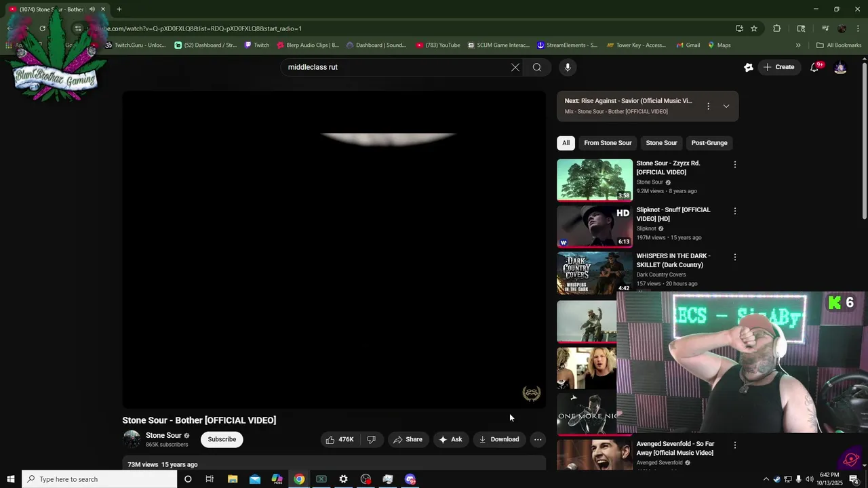Open Chrome extensions puzzle icon
This screenshot has height=488, width=868.
[777, 28]
